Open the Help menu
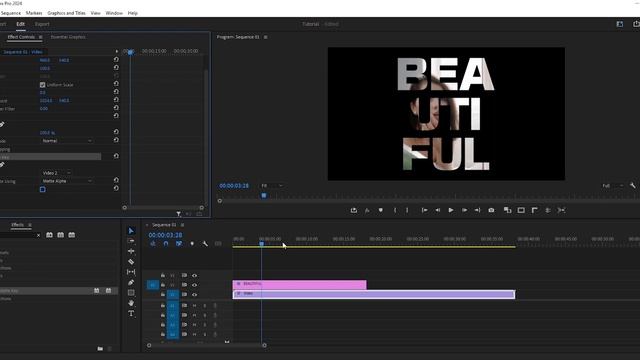The width and height of the screenshot is (640, 360). point(133,13)
